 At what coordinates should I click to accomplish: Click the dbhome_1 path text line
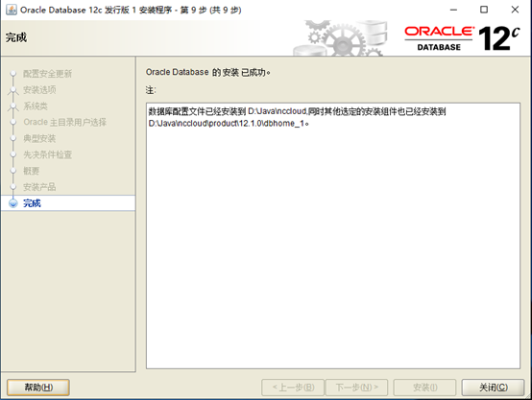pyautogui.click(x=229, y=124)
